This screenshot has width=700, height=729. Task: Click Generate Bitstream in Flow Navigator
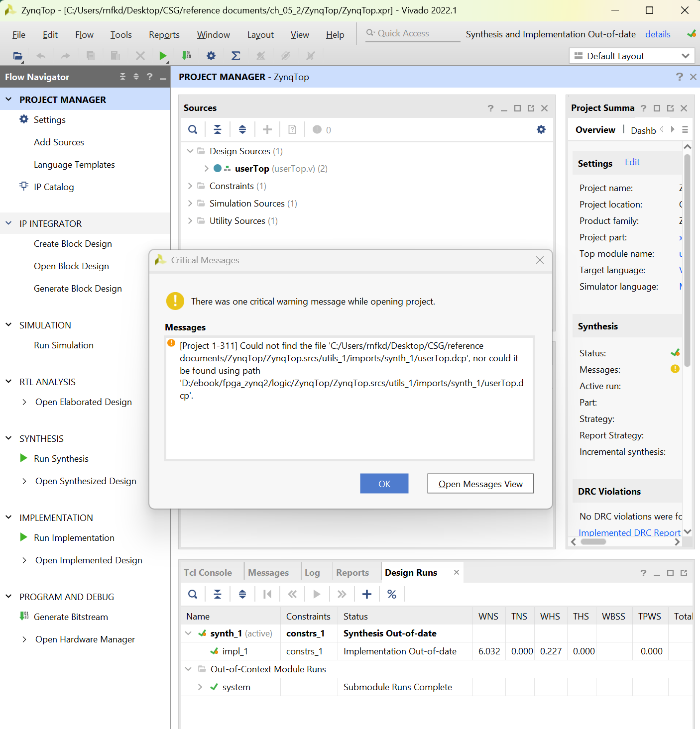(x=71, y=617)
